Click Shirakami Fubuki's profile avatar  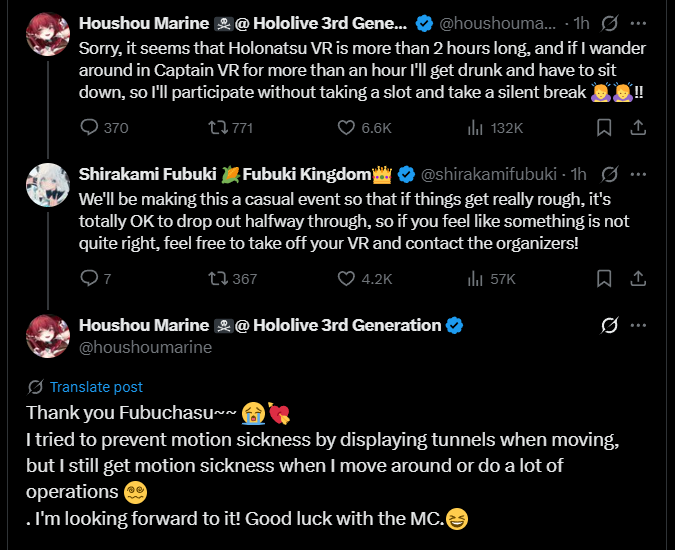click(x=47, y=184)
